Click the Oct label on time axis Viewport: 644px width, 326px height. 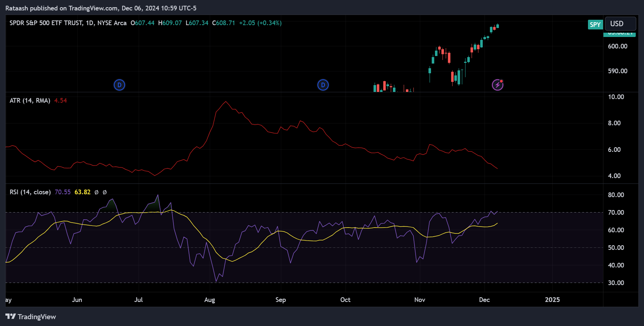click(345, 300)
